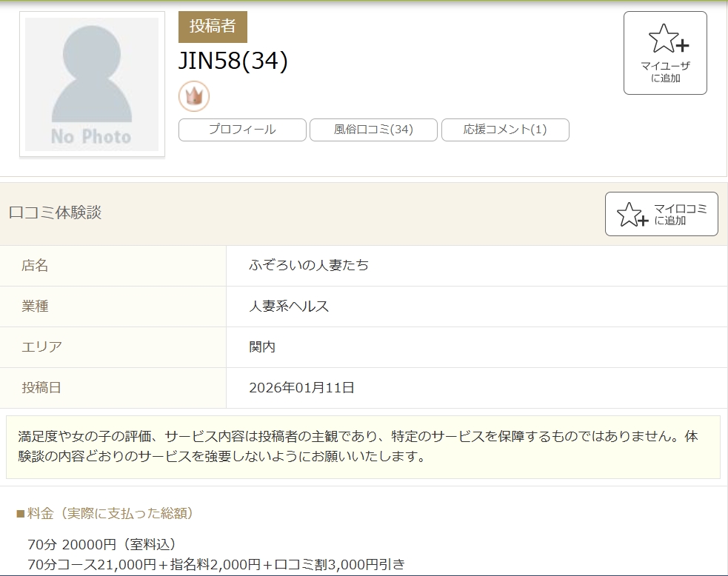
Task: Click the bronze crown rank icon
Action: coord(194,96)
